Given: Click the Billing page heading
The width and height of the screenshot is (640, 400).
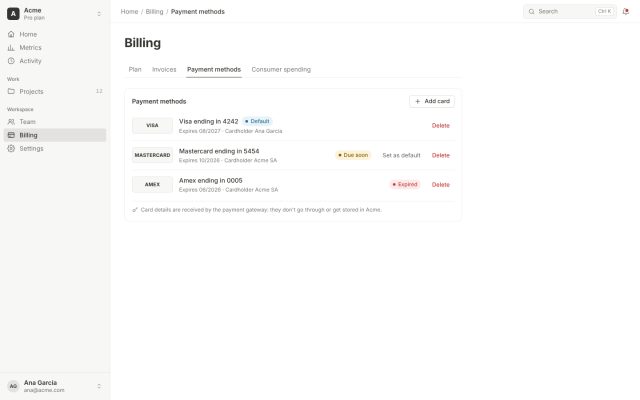Looking at the screenshot, I should click(x=142, y=43).
